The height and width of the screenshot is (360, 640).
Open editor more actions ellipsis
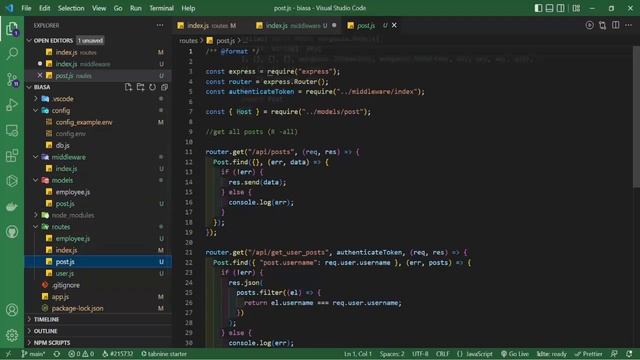pos(629,25)
